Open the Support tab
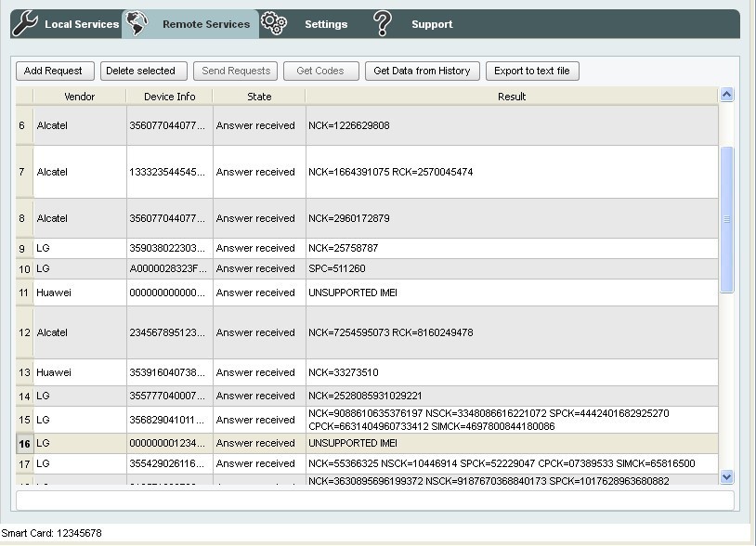The height and width of the screenshot is (546, 756). click(431, 26)
